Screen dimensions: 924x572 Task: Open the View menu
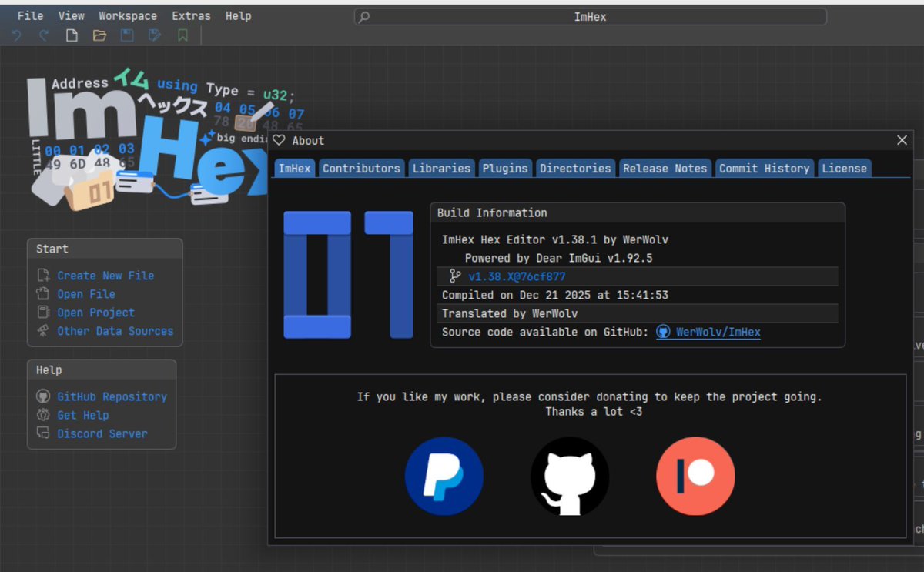click(71, 15)
